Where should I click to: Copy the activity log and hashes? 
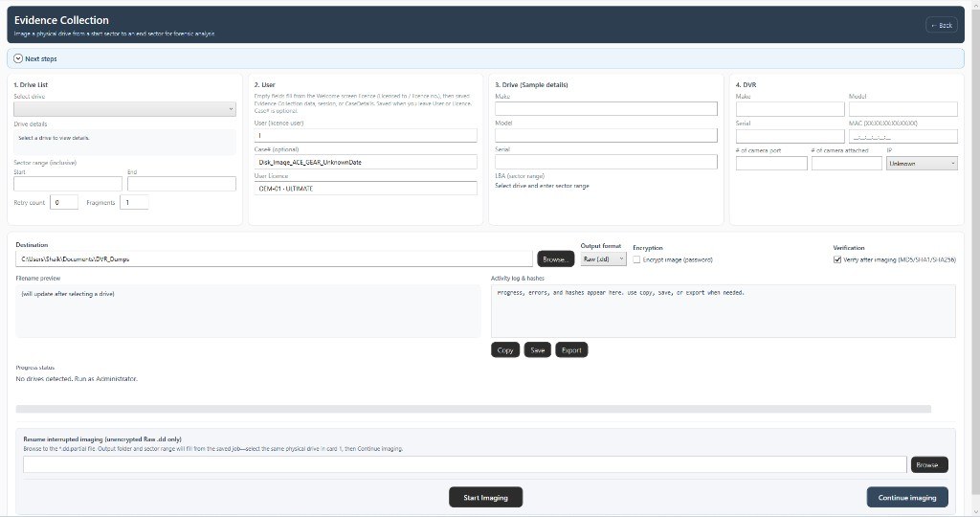click(x=505, y=350)
